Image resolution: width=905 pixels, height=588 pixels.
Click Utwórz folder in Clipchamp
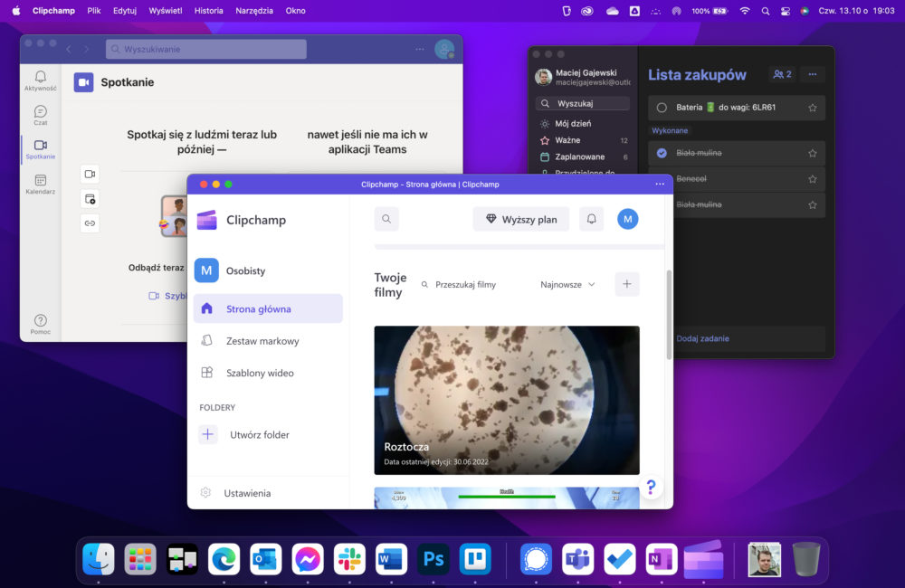click(x=245, y=434)
